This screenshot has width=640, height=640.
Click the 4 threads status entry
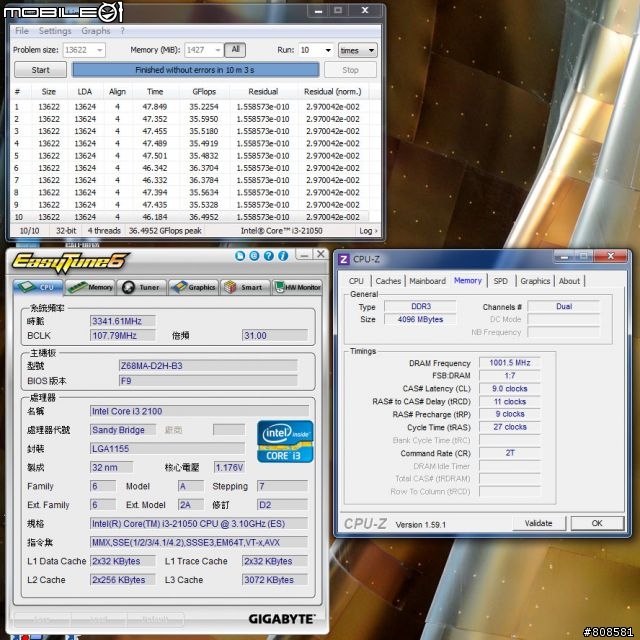coord(104,231)
